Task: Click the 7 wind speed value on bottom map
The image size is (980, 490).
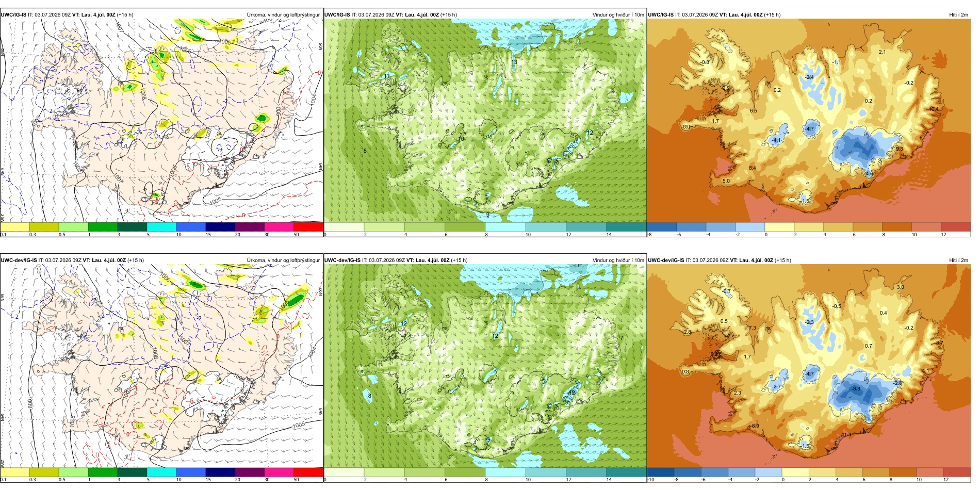Action: (x=622, y=338)
